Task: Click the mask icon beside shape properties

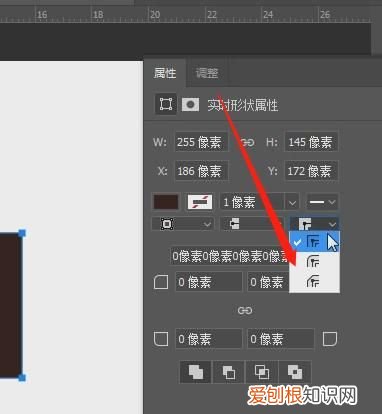Action: 190,104
